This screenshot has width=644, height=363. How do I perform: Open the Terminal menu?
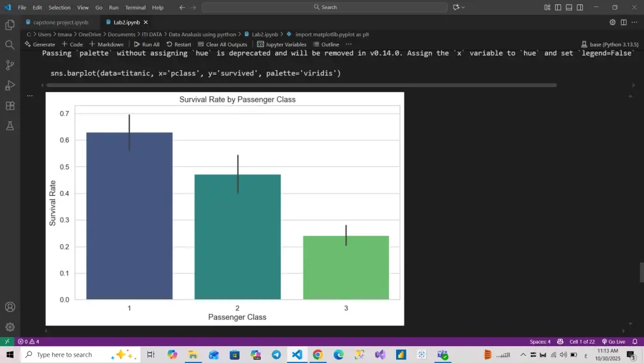pos(135,7)
